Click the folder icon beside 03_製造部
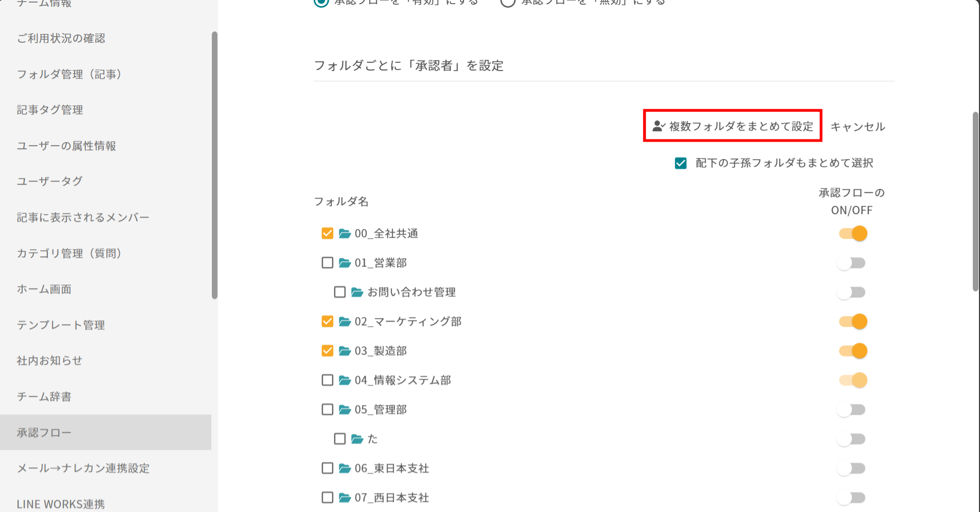Image resolution: width=980 pixels, height=512 pixels. click(x=344, y=351)
